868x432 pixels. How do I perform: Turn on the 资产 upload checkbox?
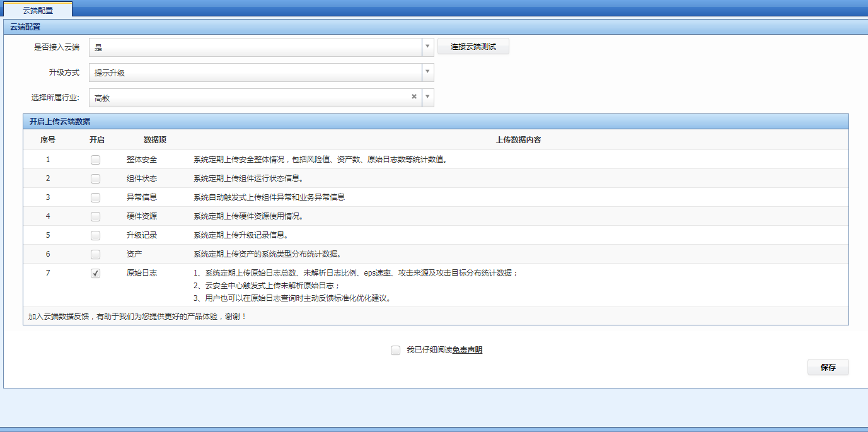(x=95, y=254)
